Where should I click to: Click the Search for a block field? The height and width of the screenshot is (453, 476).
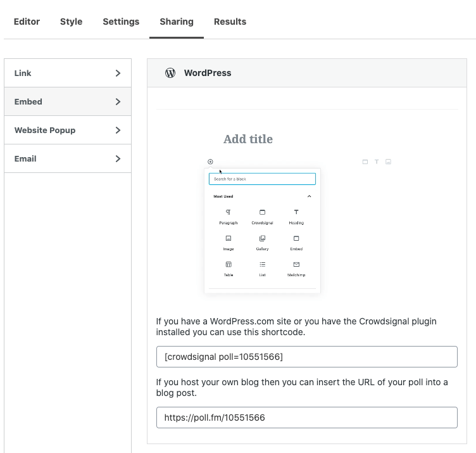pos(262,179)
